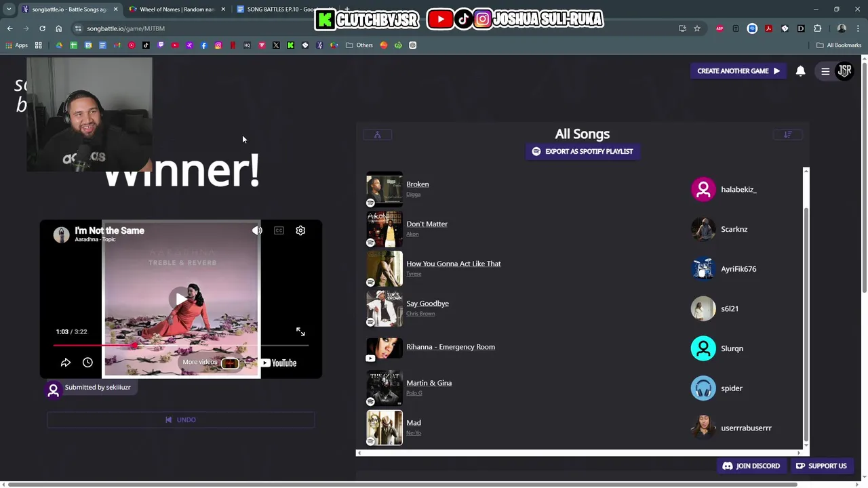Open the I'm Not the Same video title
868x488 pixels.
click(109, 230)
